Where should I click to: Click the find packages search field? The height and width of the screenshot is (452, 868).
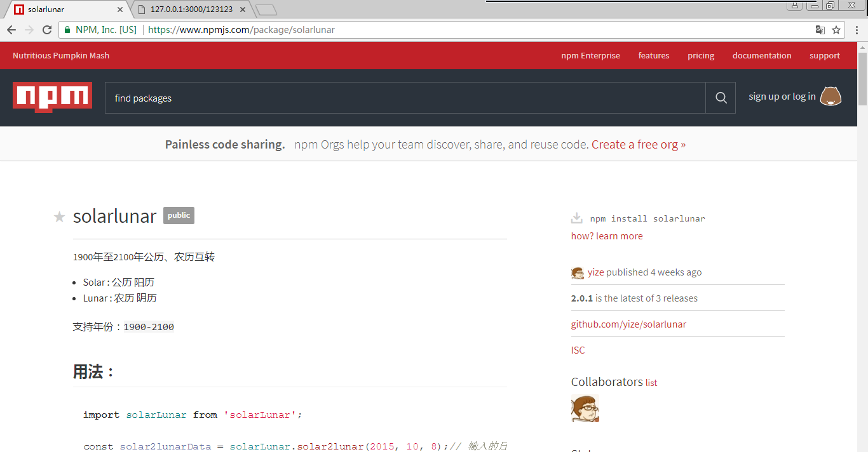405,98
